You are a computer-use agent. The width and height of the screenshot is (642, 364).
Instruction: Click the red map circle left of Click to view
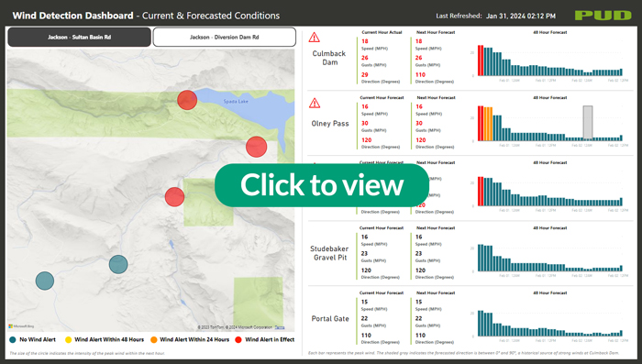pyautogui.click(x=174, y=197)
